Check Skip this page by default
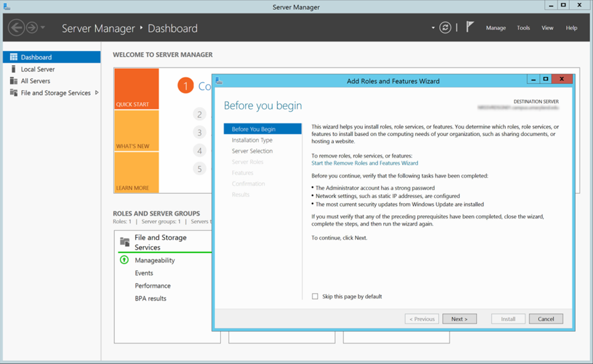 pos(315,297)
